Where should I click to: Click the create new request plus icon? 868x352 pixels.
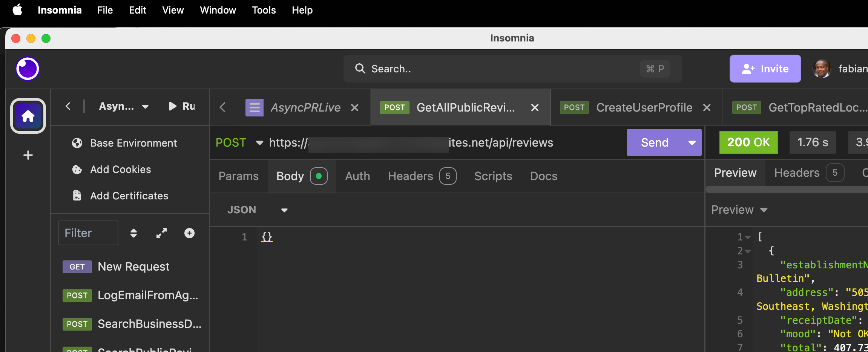point(189,233)
